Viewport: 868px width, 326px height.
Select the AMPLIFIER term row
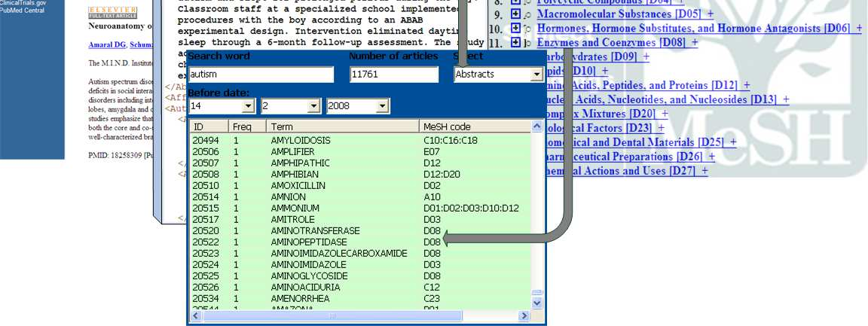360,151
